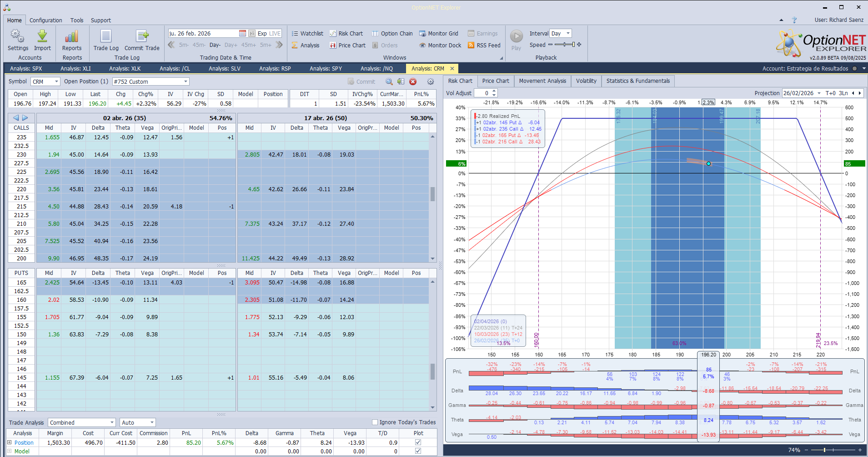Open the Trade Log icon

106,41
